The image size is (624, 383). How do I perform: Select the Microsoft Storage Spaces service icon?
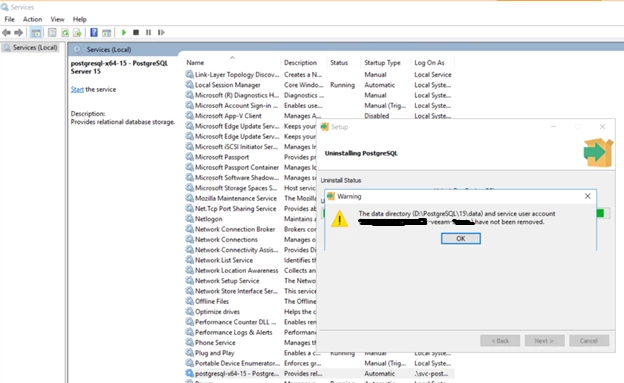click(189, 188)
